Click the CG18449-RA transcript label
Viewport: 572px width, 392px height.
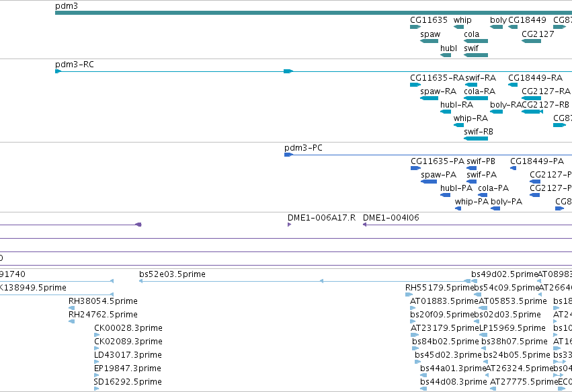[536, 78]
